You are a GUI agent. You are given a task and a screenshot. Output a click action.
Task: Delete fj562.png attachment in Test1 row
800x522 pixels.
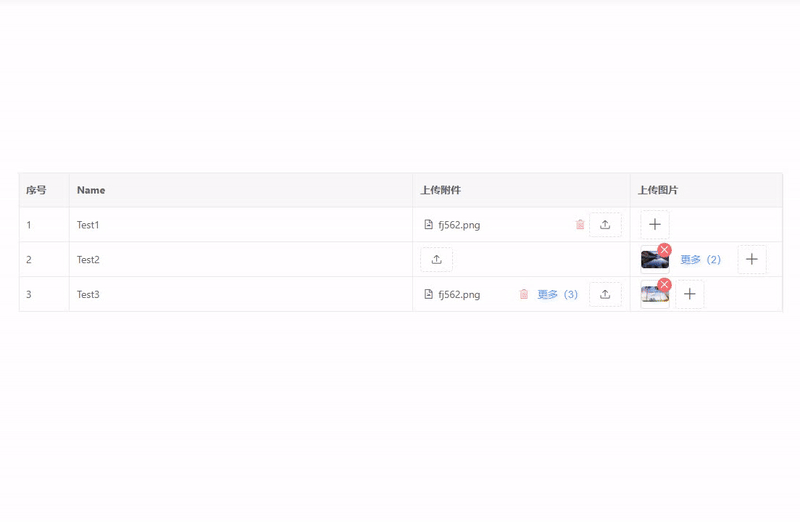pos(580,225)
